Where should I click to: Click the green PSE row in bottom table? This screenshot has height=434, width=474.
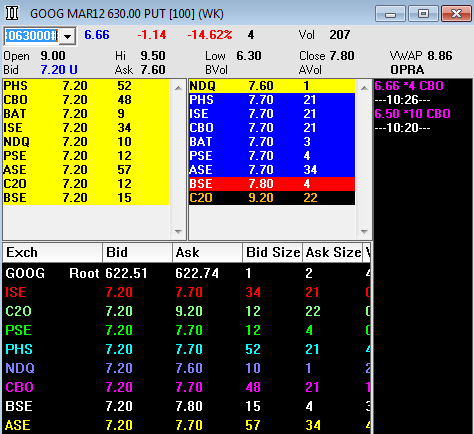(187, 331)
